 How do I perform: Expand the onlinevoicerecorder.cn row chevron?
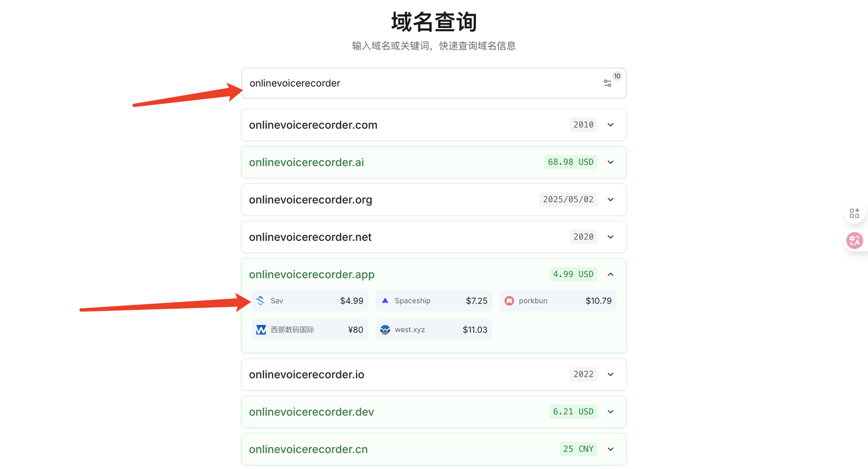point(610,449)
